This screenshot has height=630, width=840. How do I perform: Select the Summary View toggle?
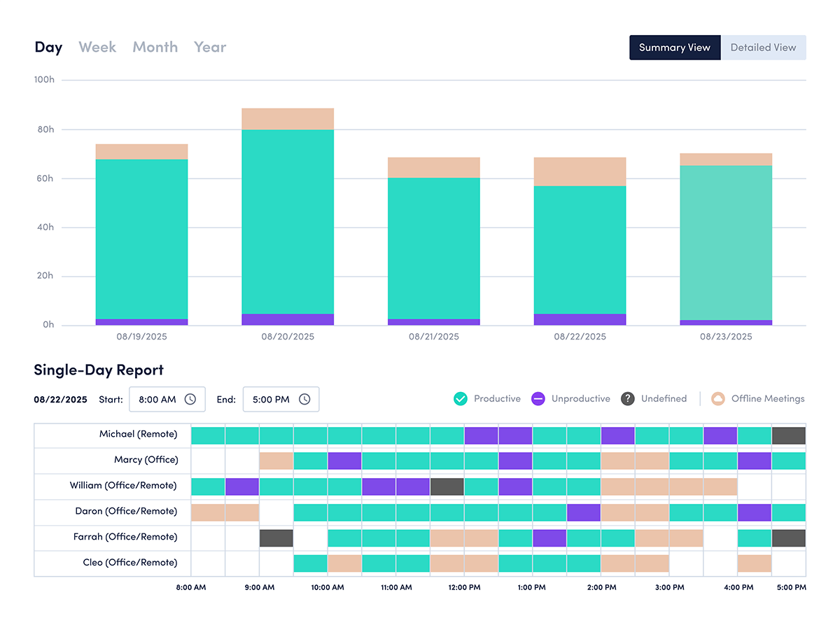(674, 48)
